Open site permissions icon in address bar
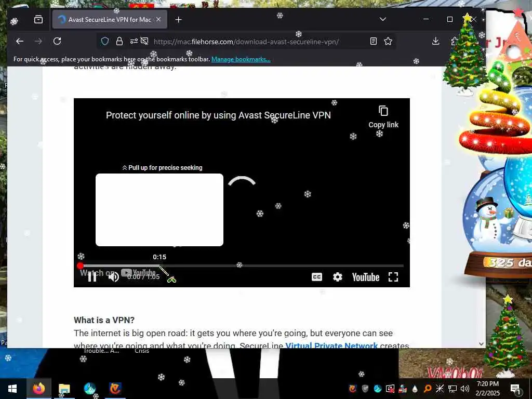Screen dimensions: 532x399 point(134,42)
